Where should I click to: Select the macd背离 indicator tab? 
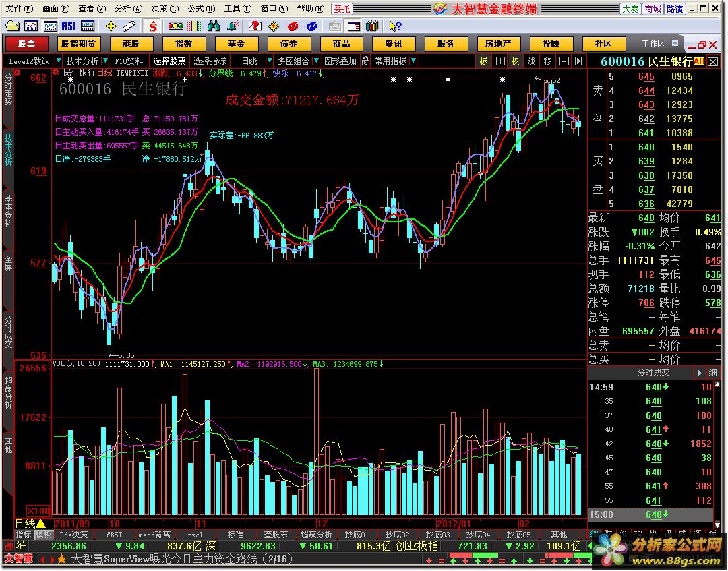pos(154,535)
